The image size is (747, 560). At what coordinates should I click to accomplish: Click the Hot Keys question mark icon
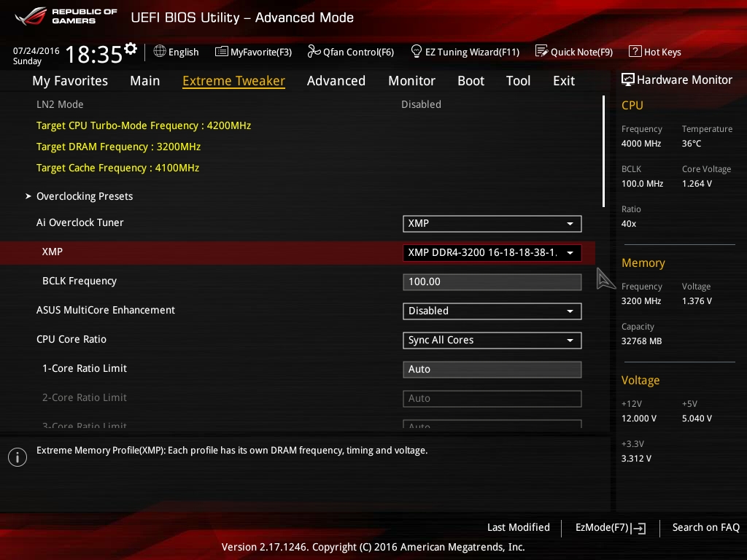pos(635,51)
